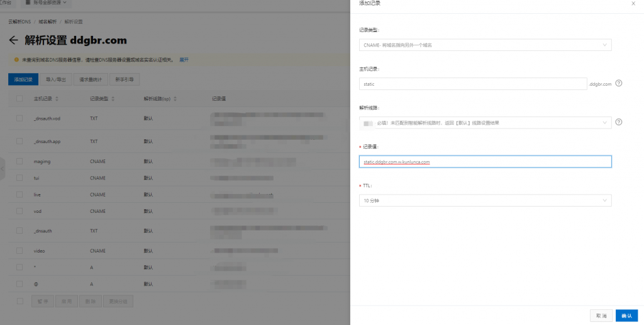Expand the collapsed left sidebar handle
Viewport: 644px width, 325px height.
[2, 169]
